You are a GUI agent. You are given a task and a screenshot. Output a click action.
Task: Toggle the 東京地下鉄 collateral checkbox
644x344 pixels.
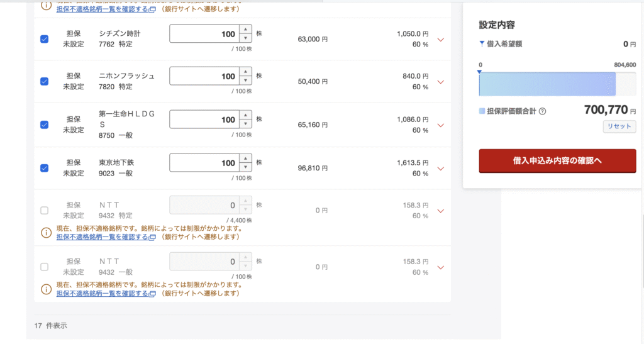pyautogui.click(x=44, y=168)
